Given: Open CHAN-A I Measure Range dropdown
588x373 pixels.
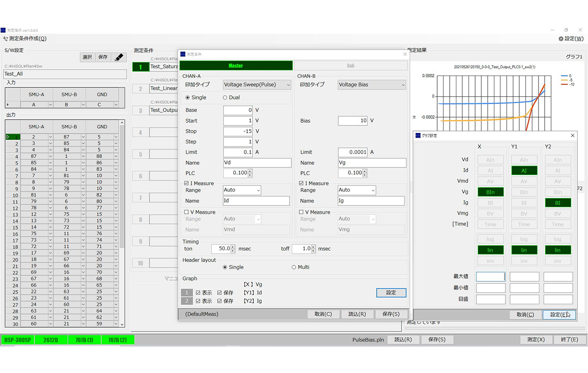Looking at the screenshot, I should [242, 190].
